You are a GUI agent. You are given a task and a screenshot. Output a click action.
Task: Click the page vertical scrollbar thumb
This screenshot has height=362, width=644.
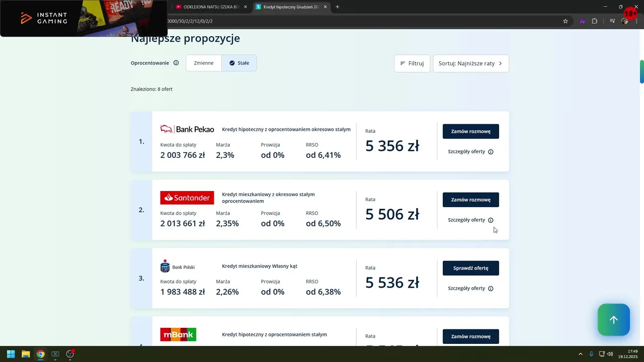pos(641,72)
